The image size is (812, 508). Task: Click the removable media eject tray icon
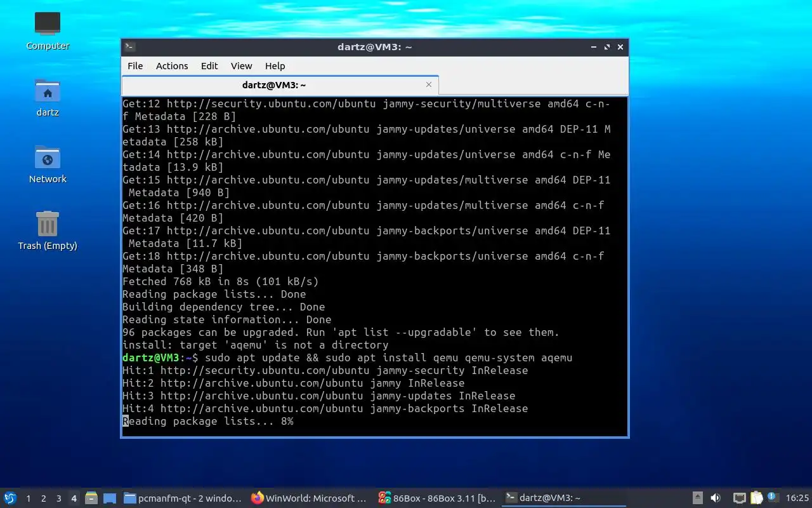click(697, 498)
